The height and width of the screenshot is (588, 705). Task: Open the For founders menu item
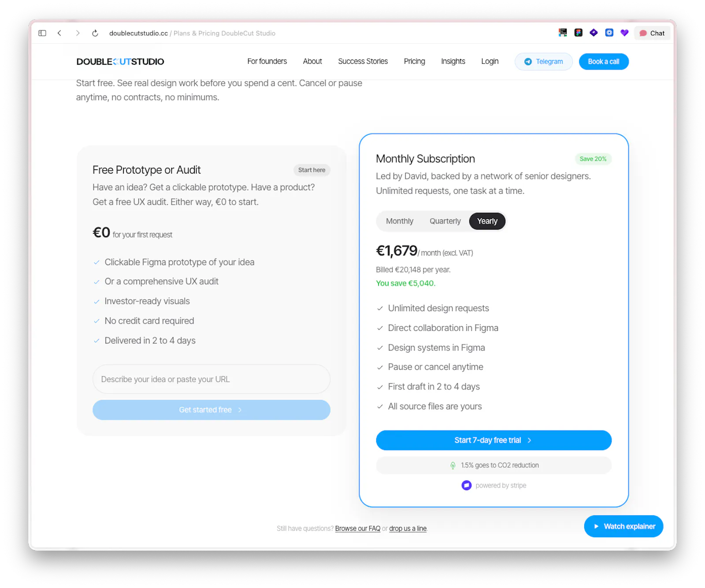point(267,61)
